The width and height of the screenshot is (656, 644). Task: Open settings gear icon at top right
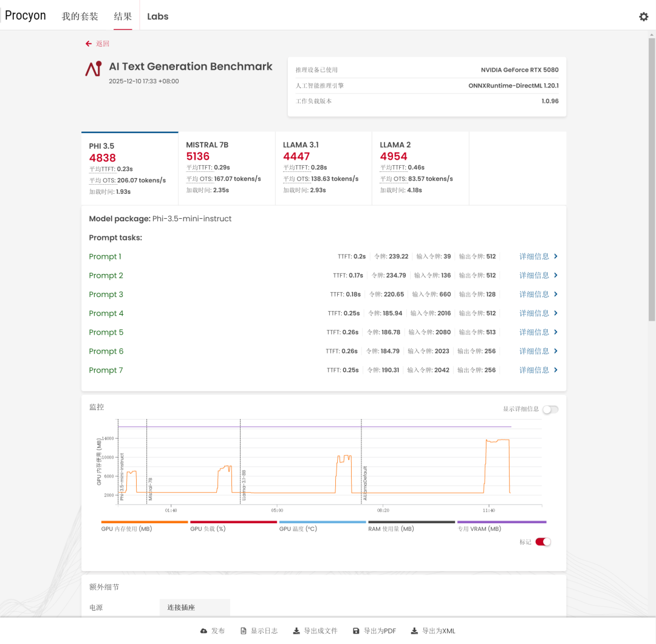click(x=643, y=17)
